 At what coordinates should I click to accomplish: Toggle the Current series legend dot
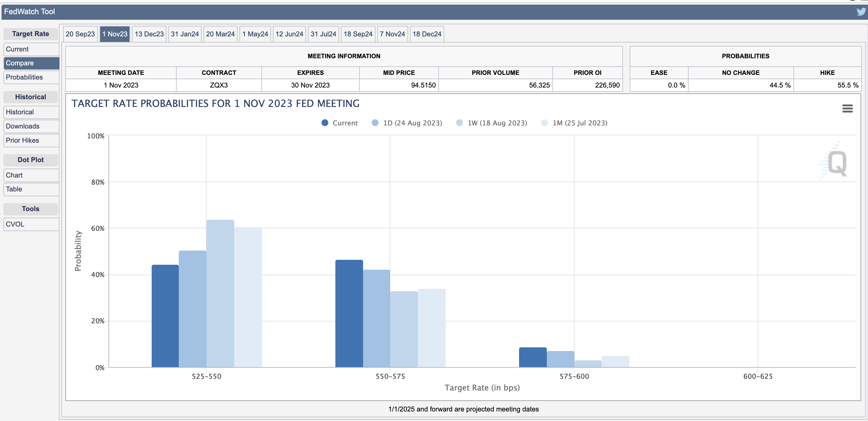tap(325, 123)
